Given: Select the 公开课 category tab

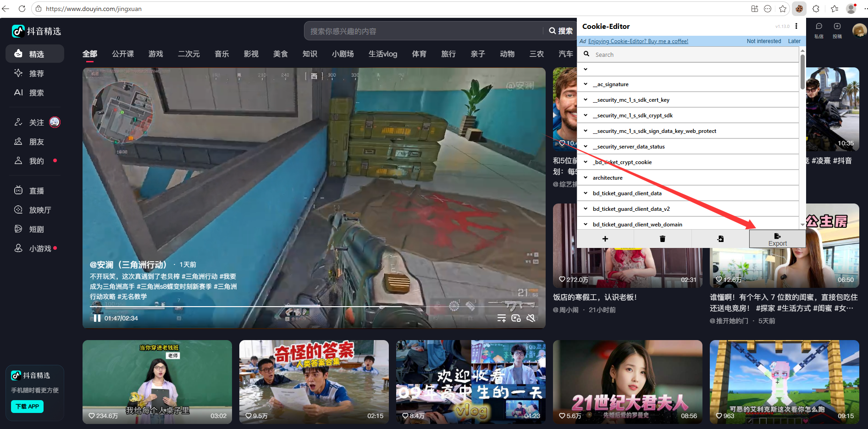Looking at the screenshot, I should tap(123, 54).
